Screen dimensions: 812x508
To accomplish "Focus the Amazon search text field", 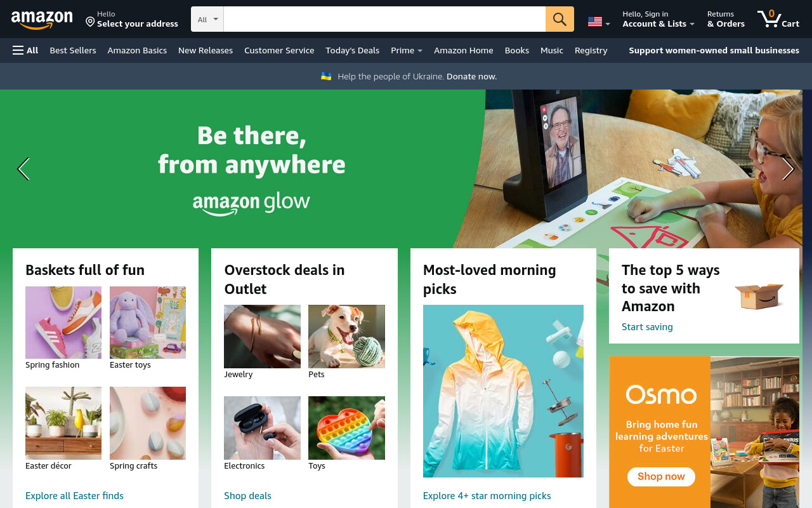I will pos(384,19).
